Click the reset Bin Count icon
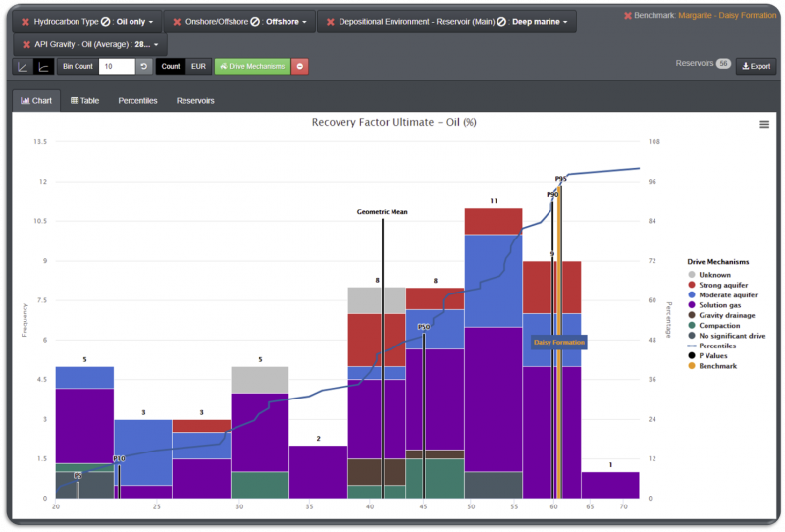785x532 pixels. pyautogui.click(x=143, y=66)
